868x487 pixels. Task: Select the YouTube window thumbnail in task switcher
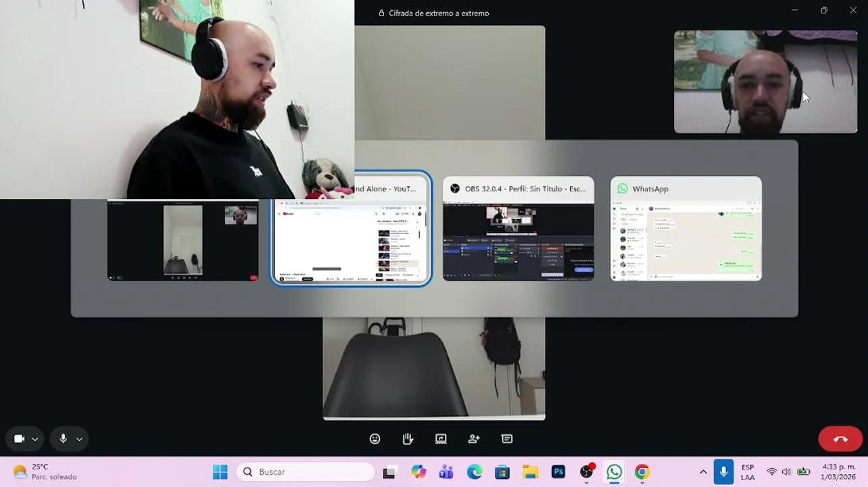pos(352,229)
